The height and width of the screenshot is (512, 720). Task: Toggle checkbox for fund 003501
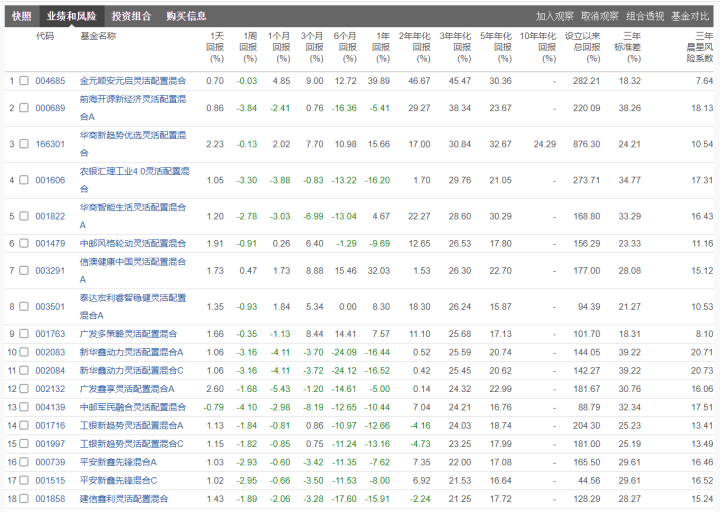point(24,306)
